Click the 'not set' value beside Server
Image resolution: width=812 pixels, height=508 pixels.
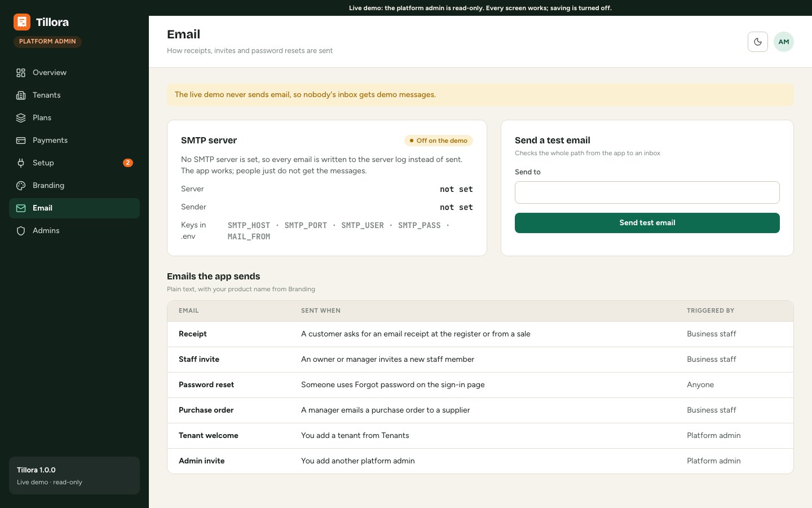[456, 189]
